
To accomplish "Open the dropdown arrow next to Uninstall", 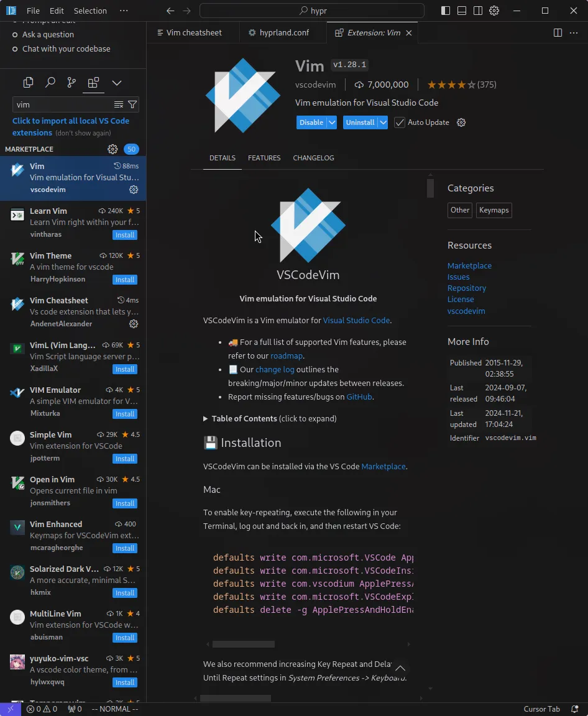I will [x=383, y=122].
